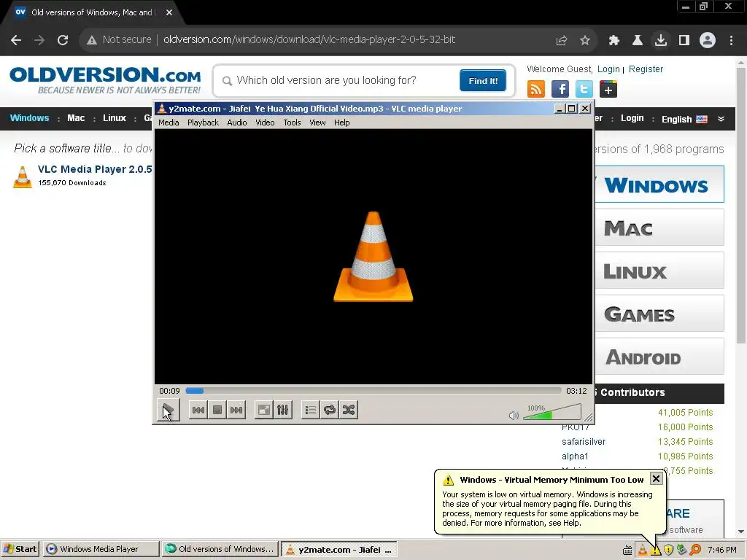Toggle shuffle random playback in VLC
Viewport: 747px width, 560px height.
tap(349, 410)
